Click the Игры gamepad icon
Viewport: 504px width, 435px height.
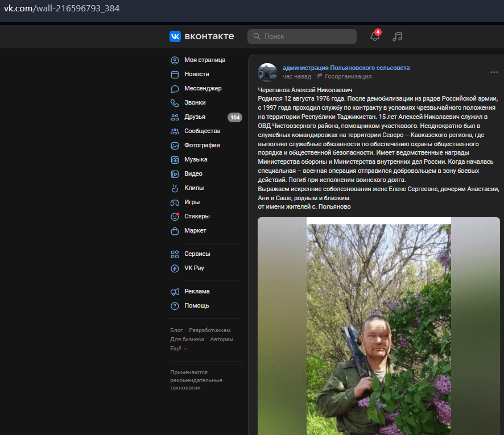[x=175, y=202]
